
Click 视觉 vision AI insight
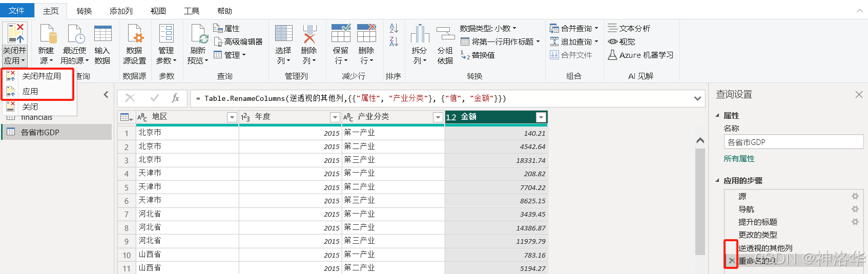coord(622,41)
